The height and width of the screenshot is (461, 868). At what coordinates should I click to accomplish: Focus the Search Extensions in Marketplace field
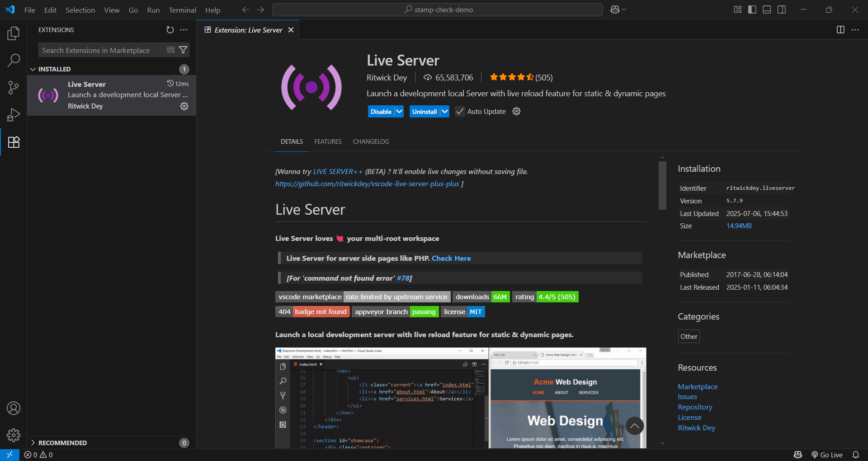tap(102, 50)
